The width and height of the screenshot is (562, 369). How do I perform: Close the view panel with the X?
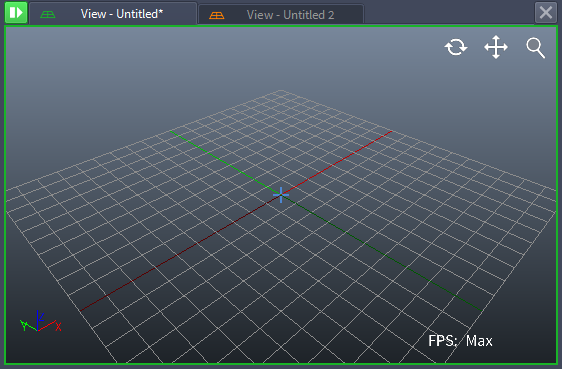pyautogui.click(x=546, y=13)
